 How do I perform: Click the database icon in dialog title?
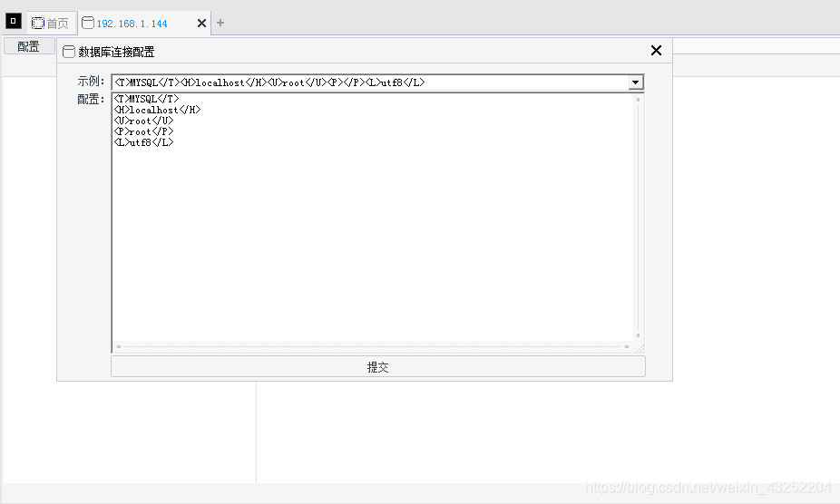point(69,52)
